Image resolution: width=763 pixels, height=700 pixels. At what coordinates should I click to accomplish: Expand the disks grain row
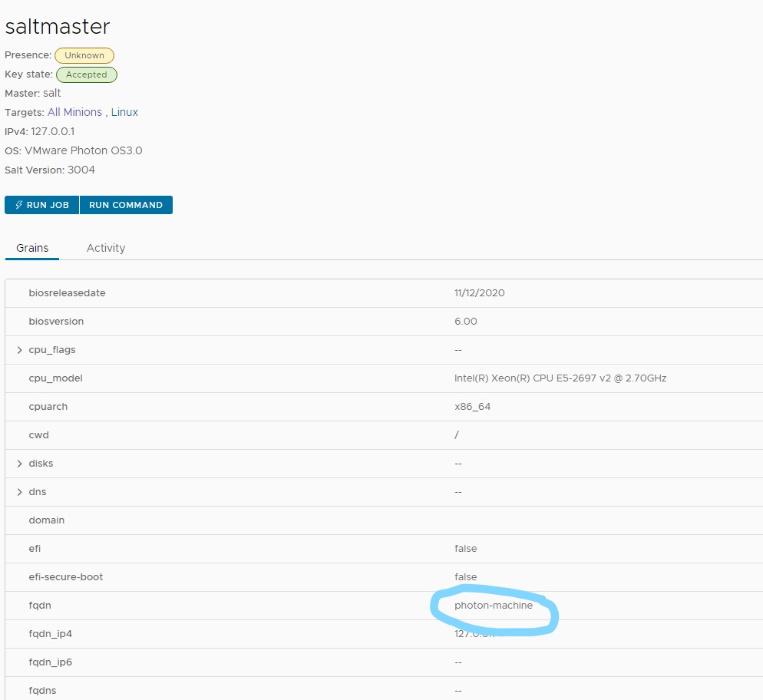pos(20,464)
